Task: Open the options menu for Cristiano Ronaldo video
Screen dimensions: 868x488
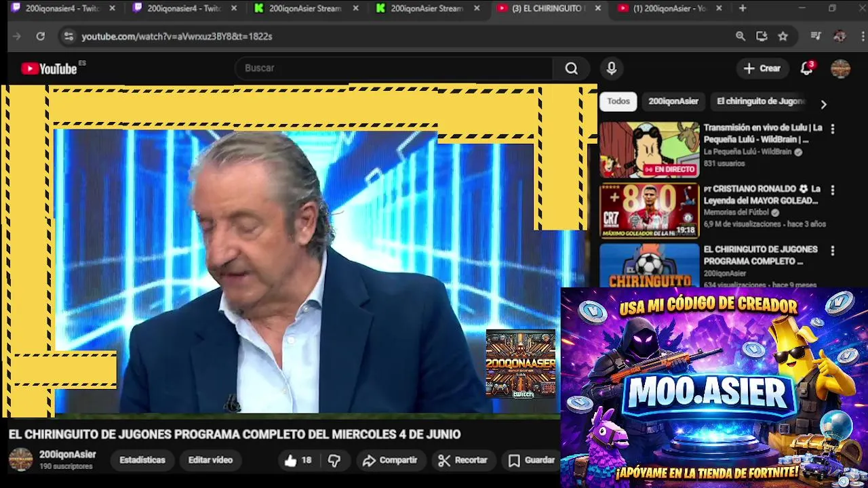Action: pyautogui.click(x=833, y=190)
